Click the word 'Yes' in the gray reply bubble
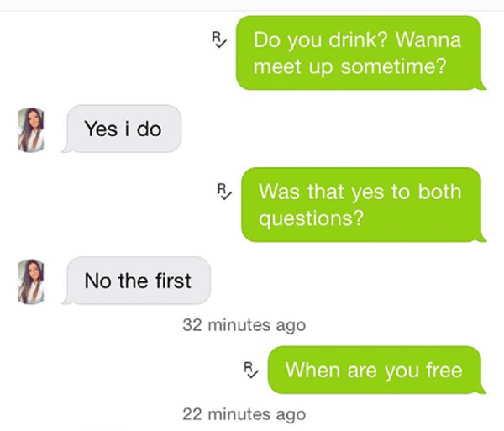Viewport: 504px width, 431px height. coord(101,129)
